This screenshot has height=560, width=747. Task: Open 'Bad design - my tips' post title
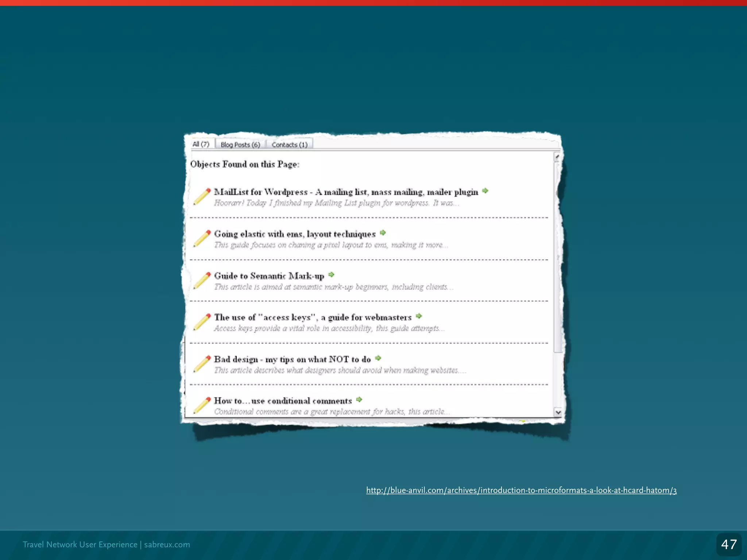(292, 359)
